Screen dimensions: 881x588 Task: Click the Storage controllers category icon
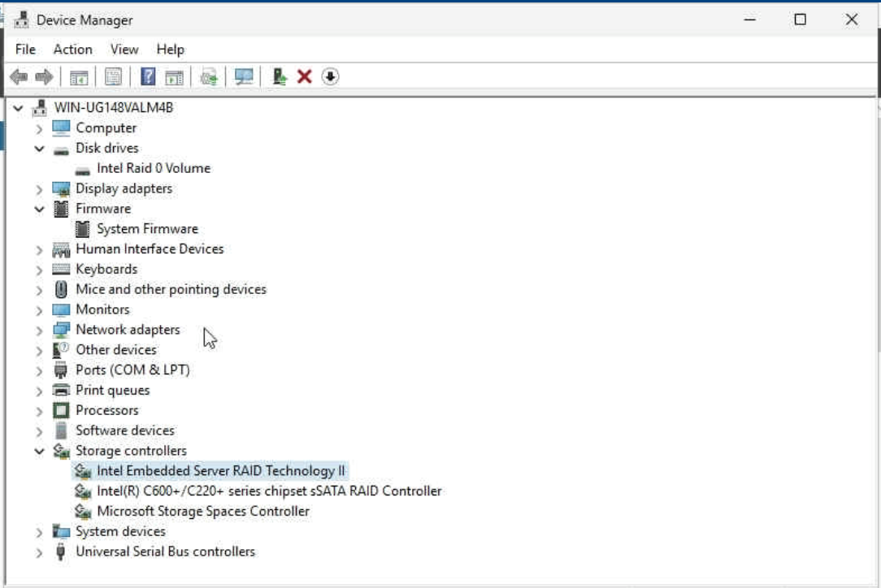(x=61, y=451)
